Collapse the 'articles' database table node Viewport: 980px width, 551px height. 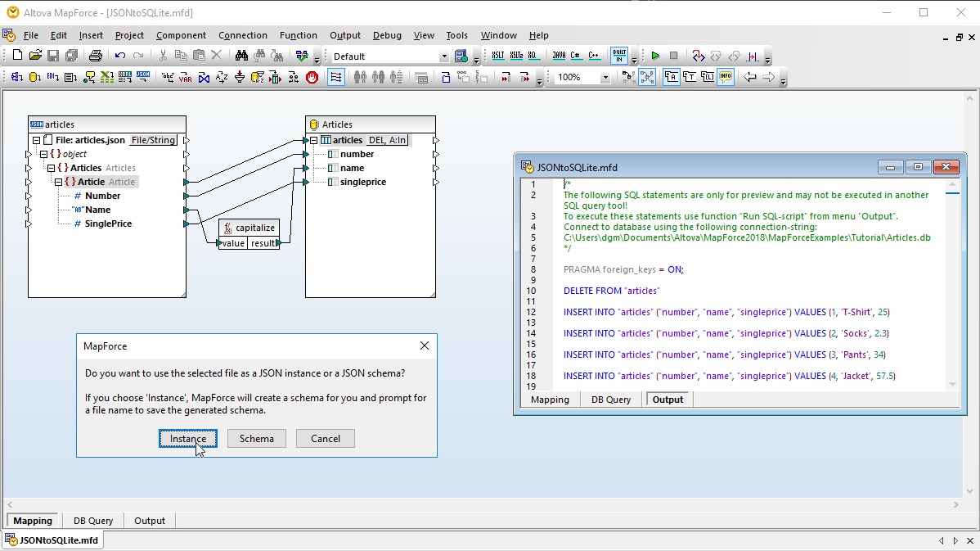(314, 140)
